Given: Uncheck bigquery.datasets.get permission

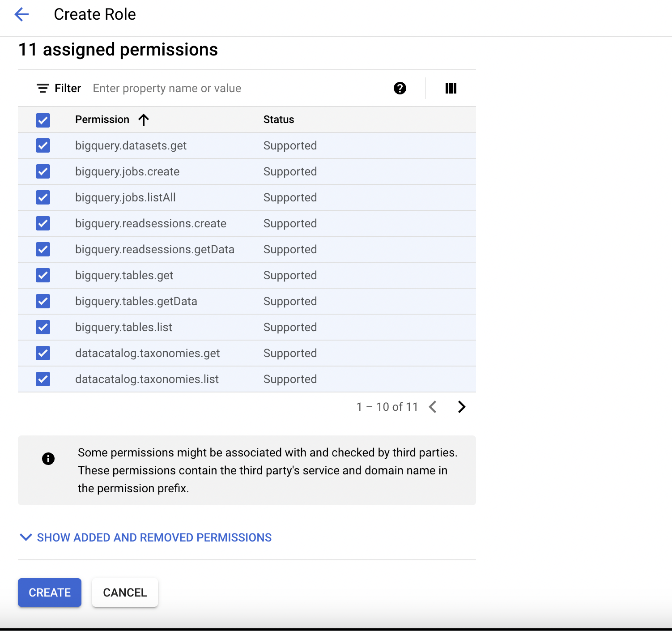Looking at the screenshot, I should coord(43,145).
